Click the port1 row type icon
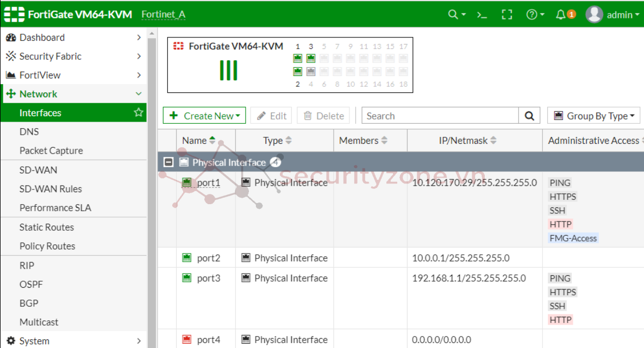 246,182
